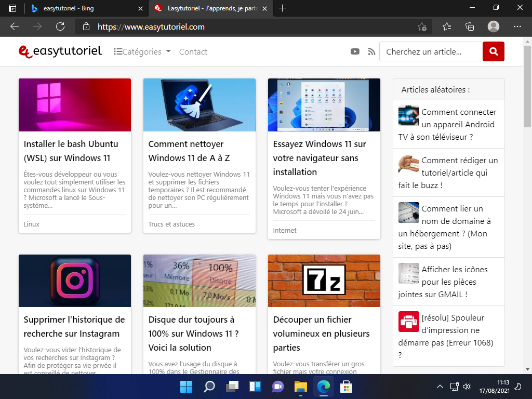
Task: Click the Windows 11 desktop thumbnail
Action: pyautogui.click(x=324, y=105)
